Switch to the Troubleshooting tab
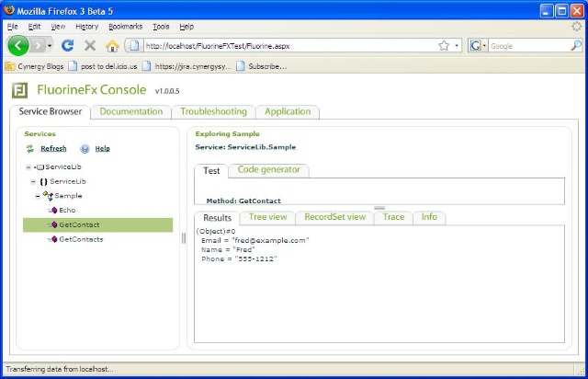Screen dimensions: 588x379 click(213, 111)
